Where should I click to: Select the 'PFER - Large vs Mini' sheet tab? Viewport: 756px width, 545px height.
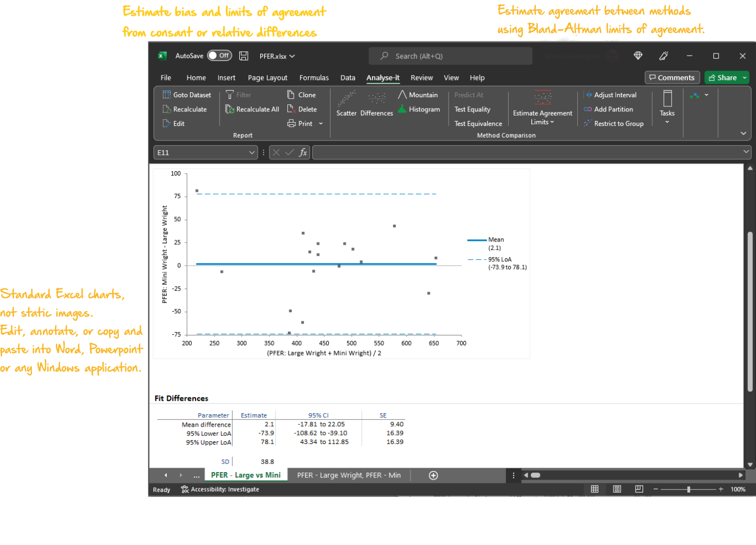[x=246, y=475]
